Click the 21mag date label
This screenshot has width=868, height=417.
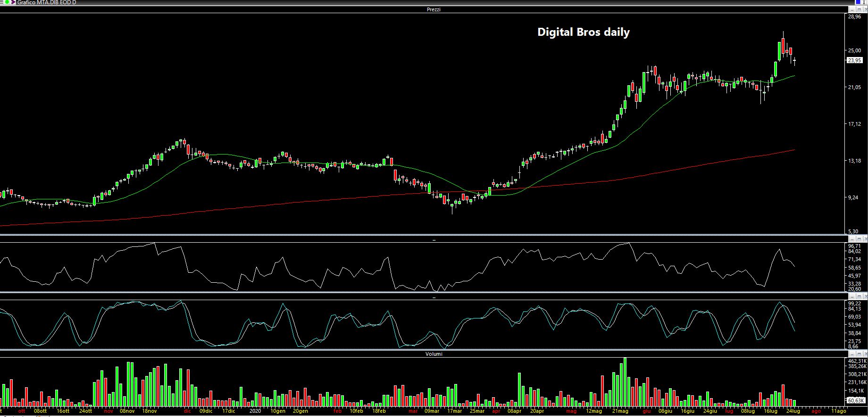(x=620, y=411)
